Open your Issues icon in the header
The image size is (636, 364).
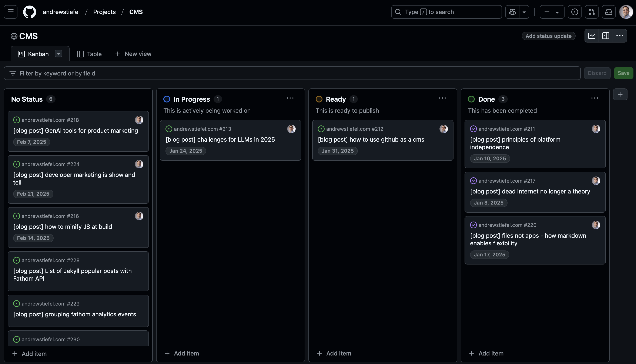[x=575, y=12]
